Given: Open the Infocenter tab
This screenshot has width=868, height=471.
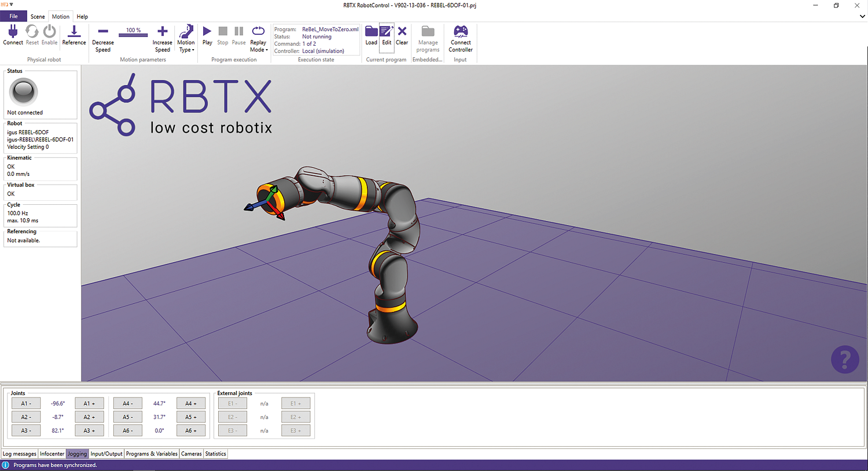Looking at the screenshot, I should [52, 454].
